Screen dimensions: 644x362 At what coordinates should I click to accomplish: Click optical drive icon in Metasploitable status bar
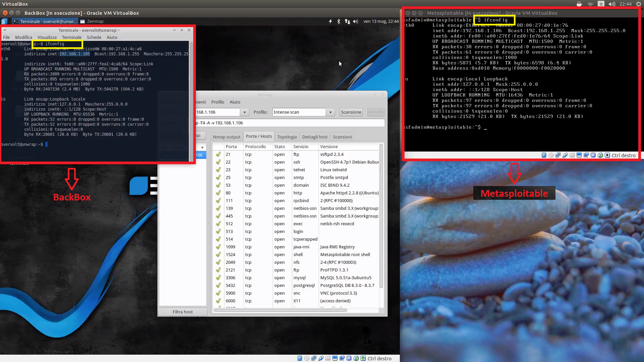(x=551, y=155)
